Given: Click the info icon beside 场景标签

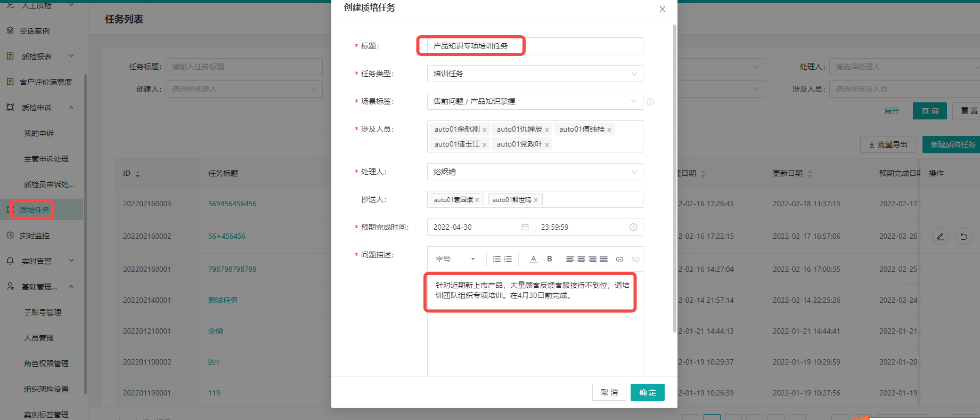Looking at the screenshot, I should coord(650,102).
